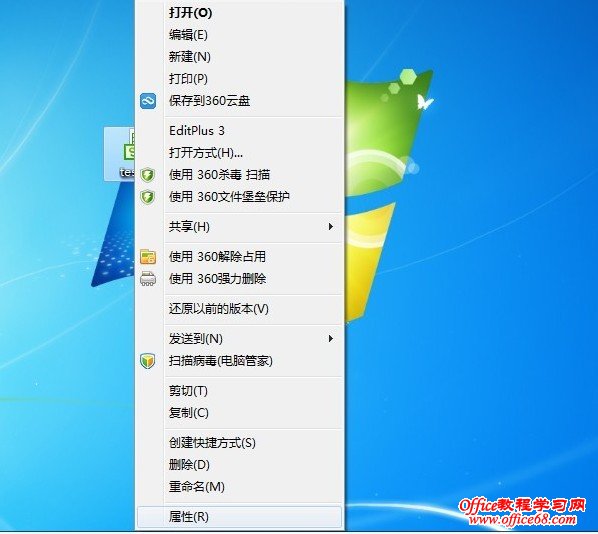Select 使用 360强力删除
Screen dimensions: 598x534
coord(240,279)
